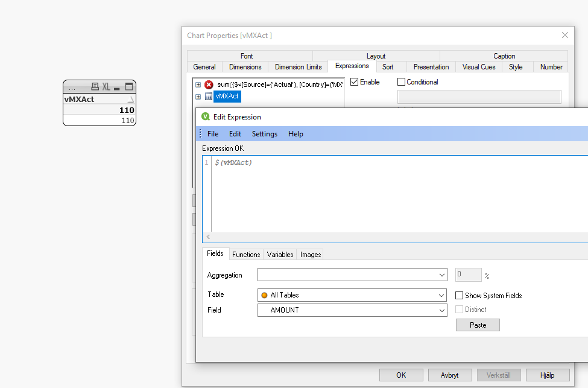Screen dimensions: 588x388
Task: Open the Caption tab
Action: click(504, 56)
